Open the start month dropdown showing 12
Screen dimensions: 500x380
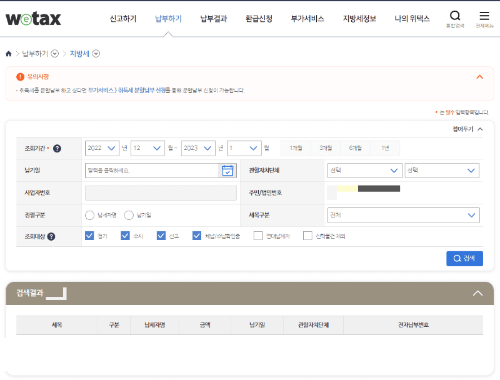point(147,148)
